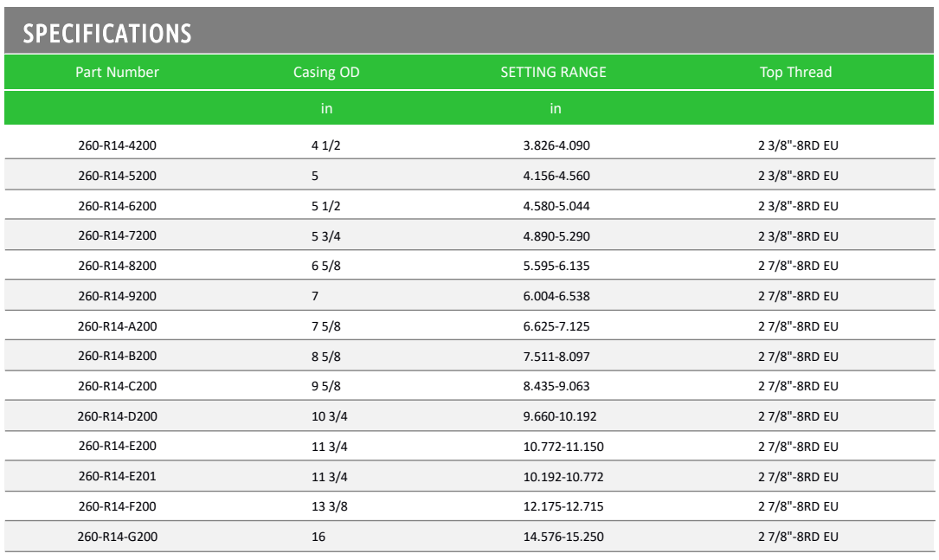This screenshot has width=939, height=560.
Task: Click the Top Thread column header
Action: (x=796, y=73)
